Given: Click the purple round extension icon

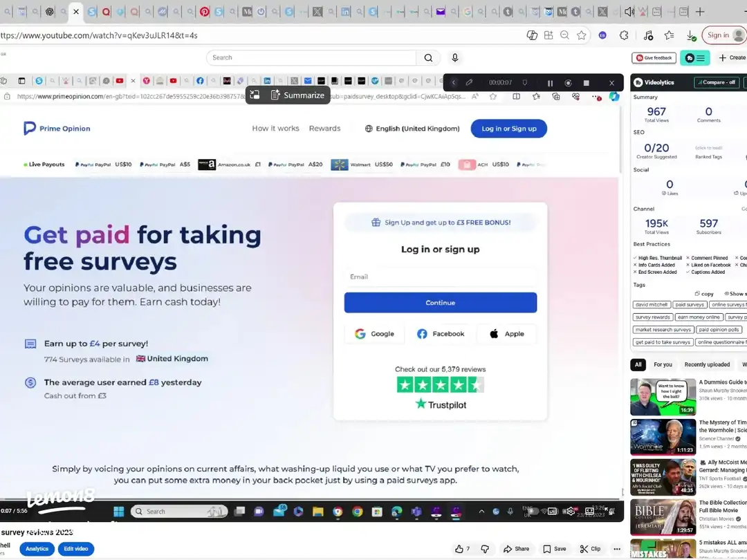Looking at the screenshot, I should 602,35.
